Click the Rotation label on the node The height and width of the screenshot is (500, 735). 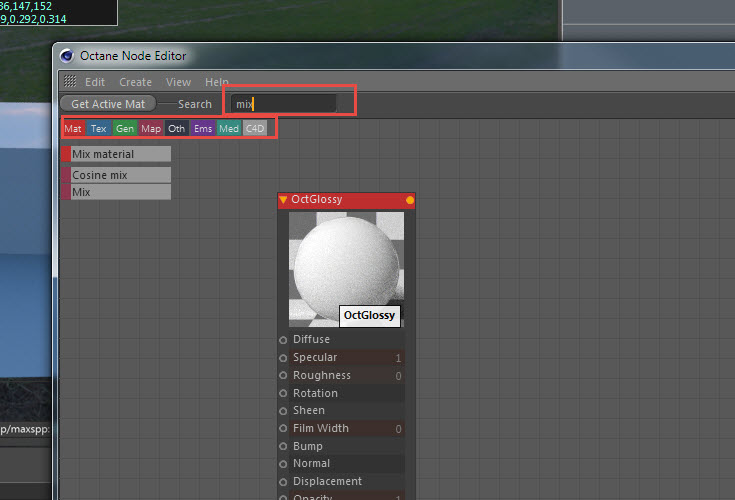(315, 393)
